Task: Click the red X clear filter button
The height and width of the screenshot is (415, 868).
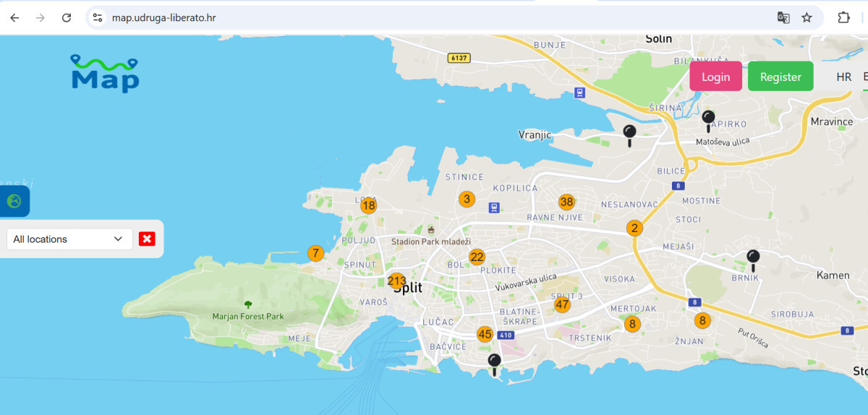Action: coord(147,239)
